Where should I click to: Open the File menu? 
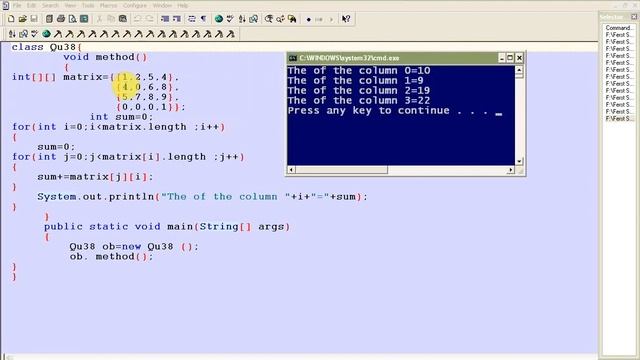tap(17, 5)
